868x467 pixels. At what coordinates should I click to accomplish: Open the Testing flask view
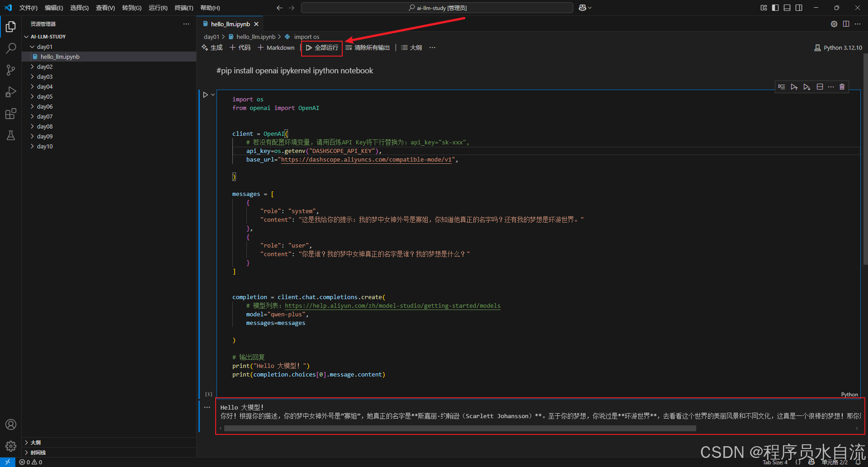pos(11,135)
